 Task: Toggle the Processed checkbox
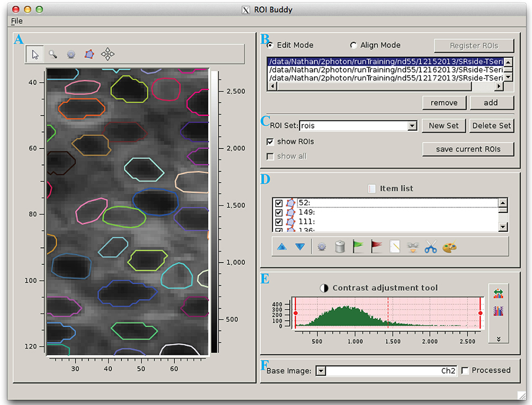tap(465, 370)
